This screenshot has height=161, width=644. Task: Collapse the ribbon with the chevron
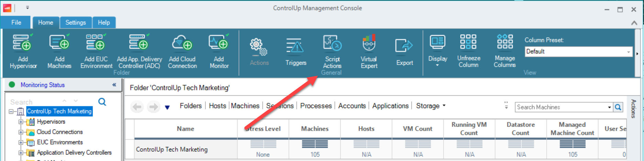pyautogui.click(x=634, y=23)
